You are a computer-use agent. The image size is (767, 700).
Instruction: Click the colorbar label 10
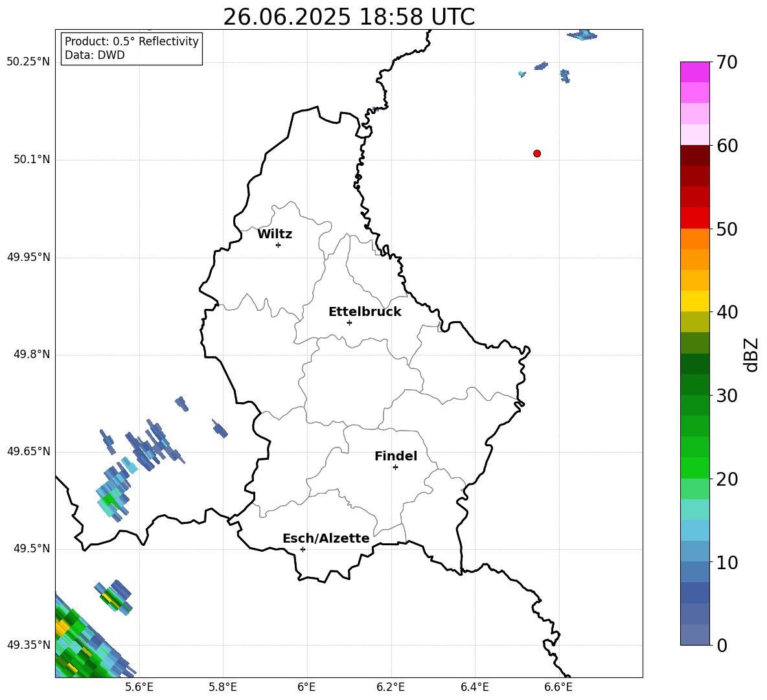(x=727, y=562)
